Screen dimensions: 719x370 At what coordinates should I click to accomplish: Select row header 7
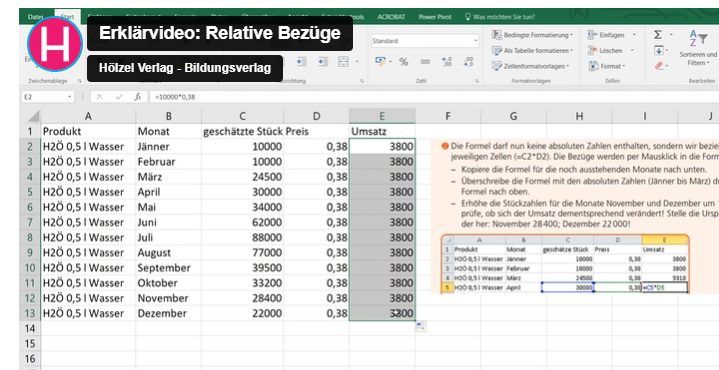point(30,222)
